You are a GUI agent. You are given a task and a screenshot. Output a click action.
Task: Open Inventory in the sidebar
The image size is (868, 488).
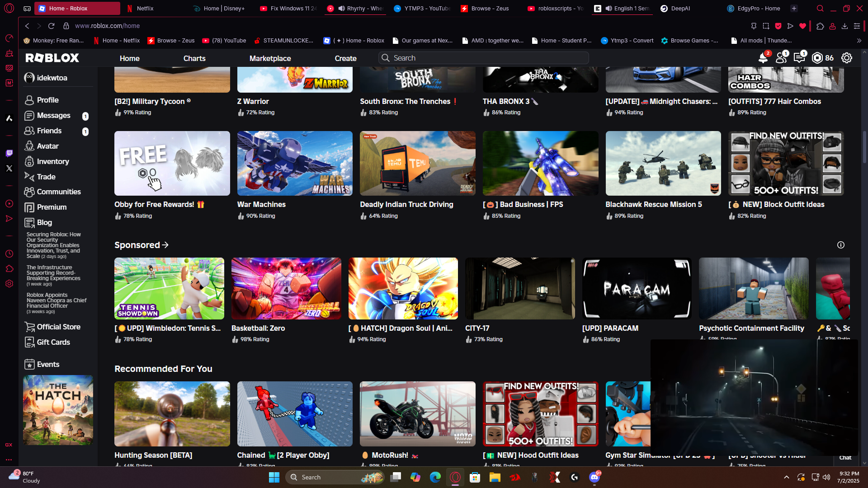(x=53, y=161)
